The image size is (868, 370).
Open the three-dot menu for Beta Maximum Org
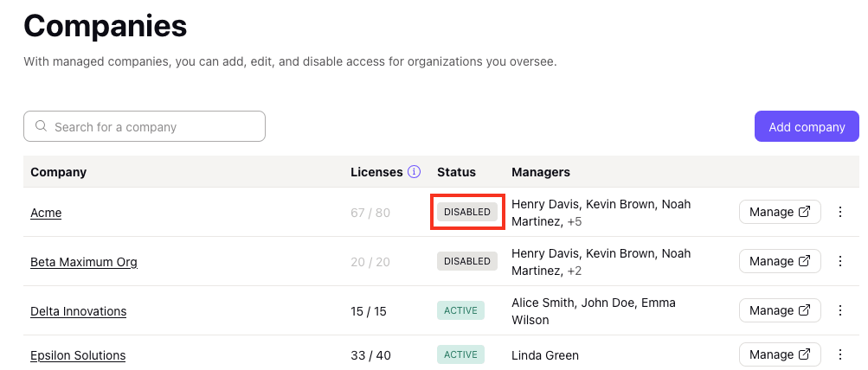click(x=839, y=261)
